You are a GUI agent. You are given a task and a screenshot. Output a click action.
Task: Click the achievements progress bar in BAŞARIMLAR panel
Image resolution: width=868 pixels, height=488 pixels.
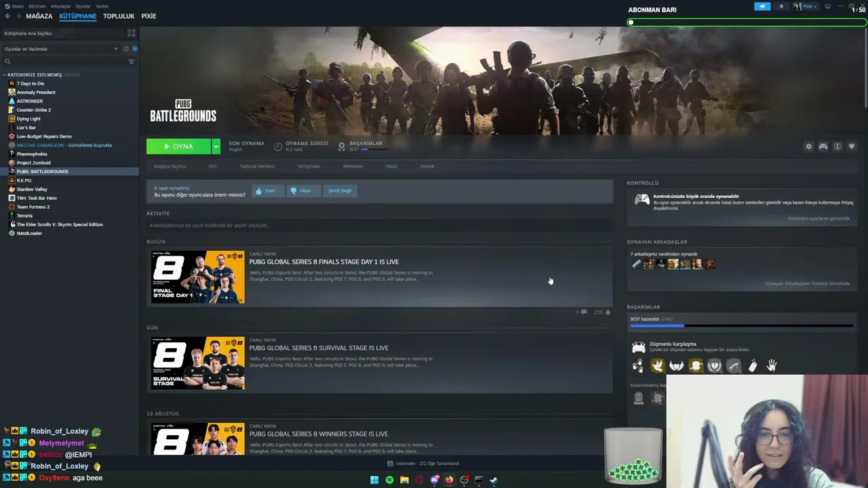[741, 326]
